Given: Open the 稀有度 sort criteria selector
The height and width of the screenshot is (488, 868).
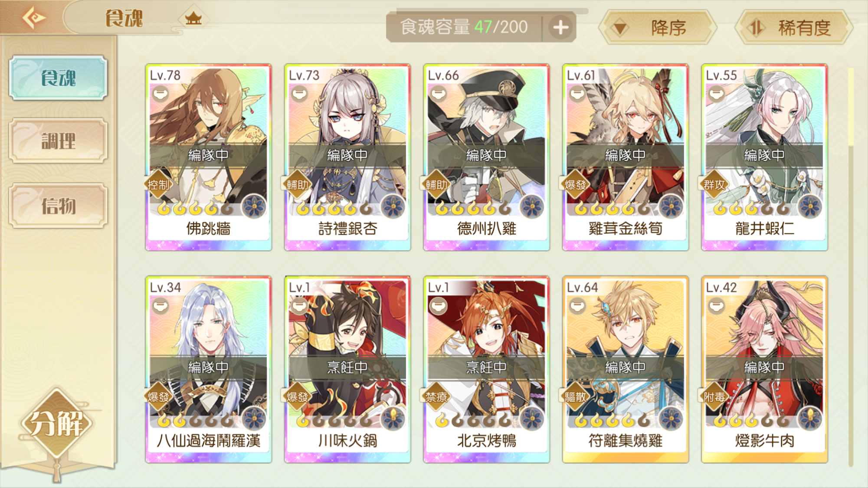Looking at the screenshot, I should [x=794, y=28].
